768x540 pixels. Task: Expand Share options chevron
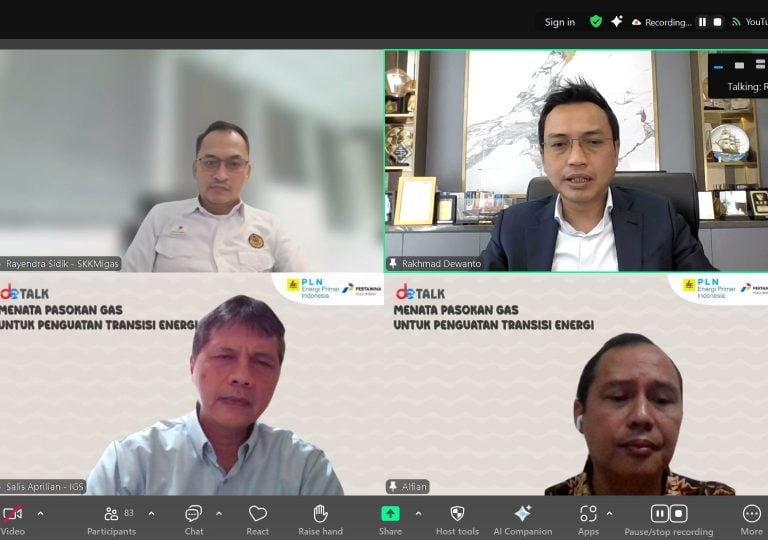click(x=418, y=514)
